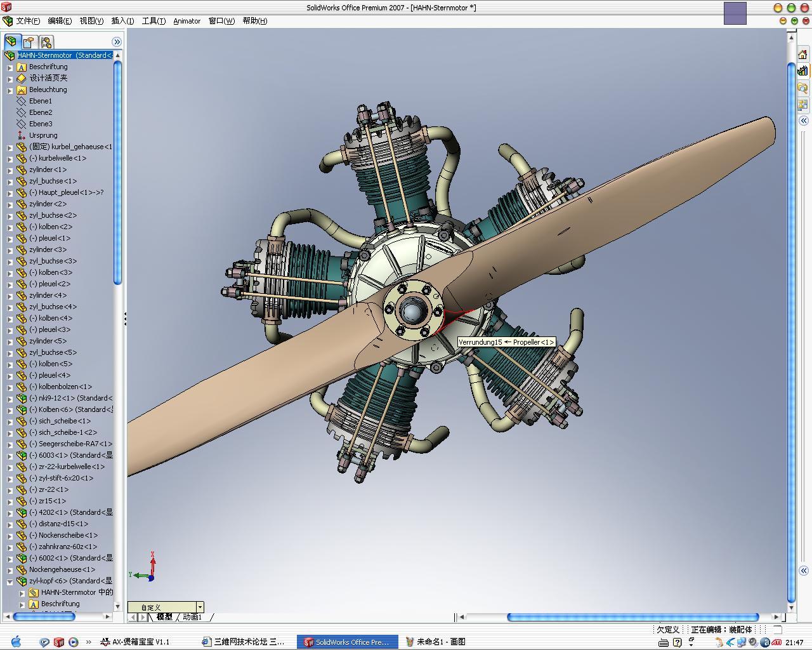Click the 设计活页夹 design binder icon
Viewport: 812px width, 650px height.
click(x=22, y=78)
